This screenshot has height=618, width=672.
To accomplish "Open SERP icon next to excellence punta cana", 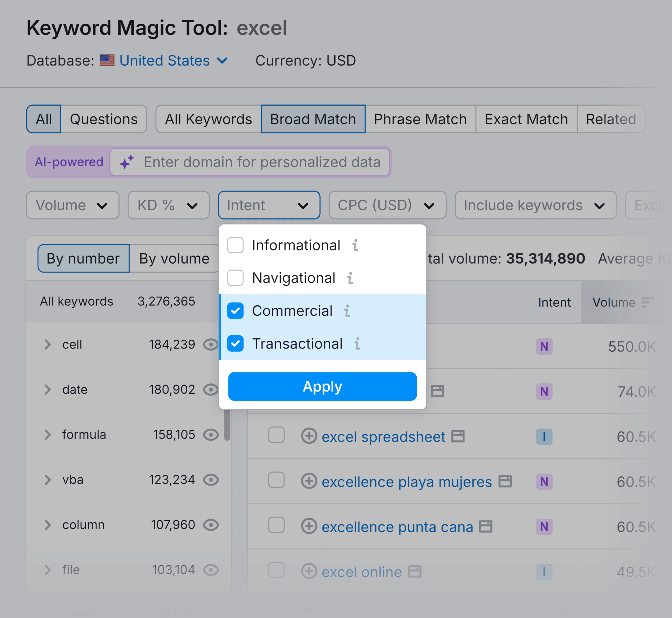I will pyautogui.click(x=485, y=527).
